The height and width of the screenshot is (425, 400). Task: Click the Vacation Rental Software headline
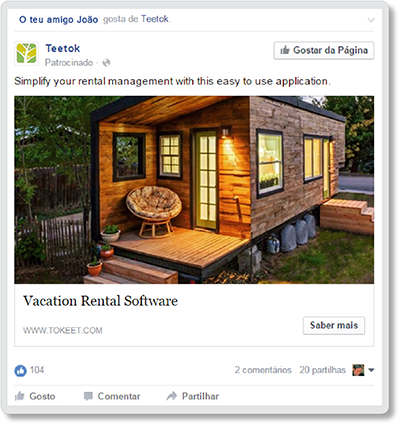click(100, 301)
